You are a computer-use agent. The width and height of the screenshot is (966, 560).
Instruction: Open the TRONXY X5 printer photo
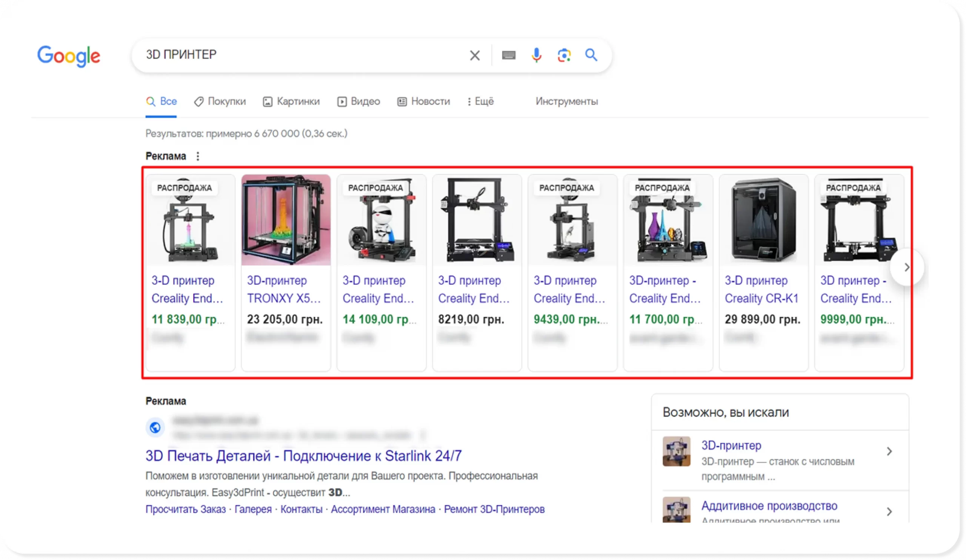(x=286, y=220)
